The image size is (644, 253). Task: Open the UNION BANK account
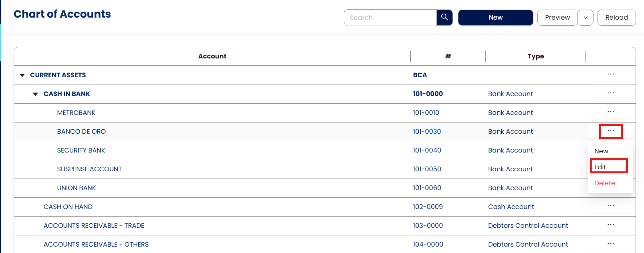(77, 188)
